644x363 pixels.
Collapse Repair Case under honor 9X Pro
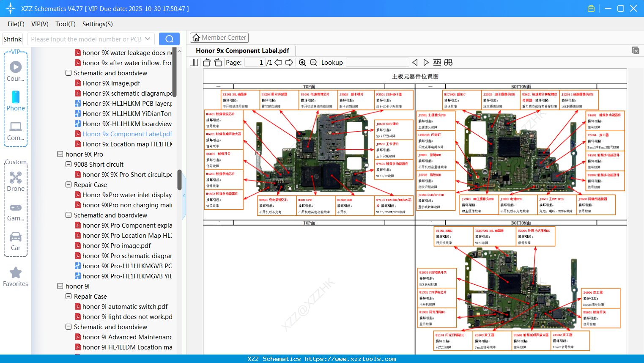click(69, 184)
